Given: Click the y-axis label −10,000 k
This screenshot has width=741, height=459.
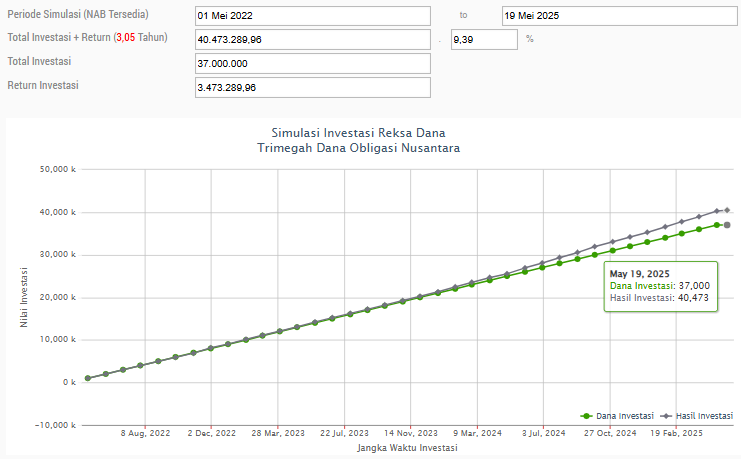Looking at the screenshot, I should 55,425.
